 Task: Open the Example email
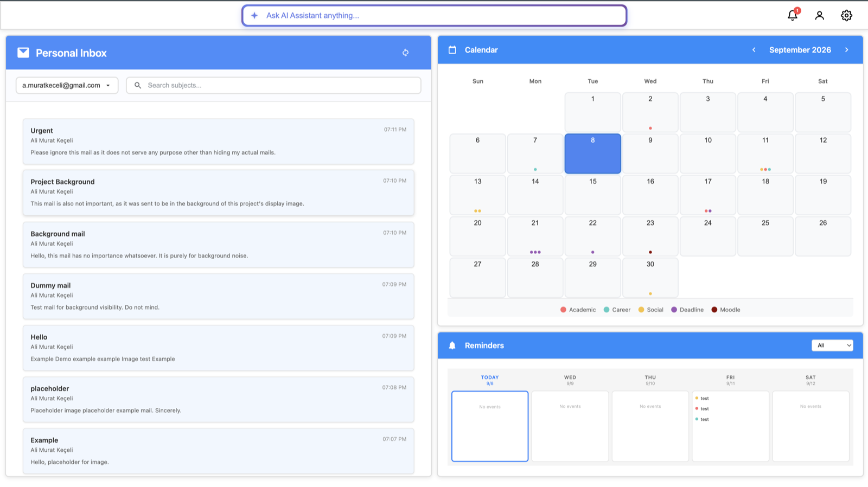pos(219,451)
